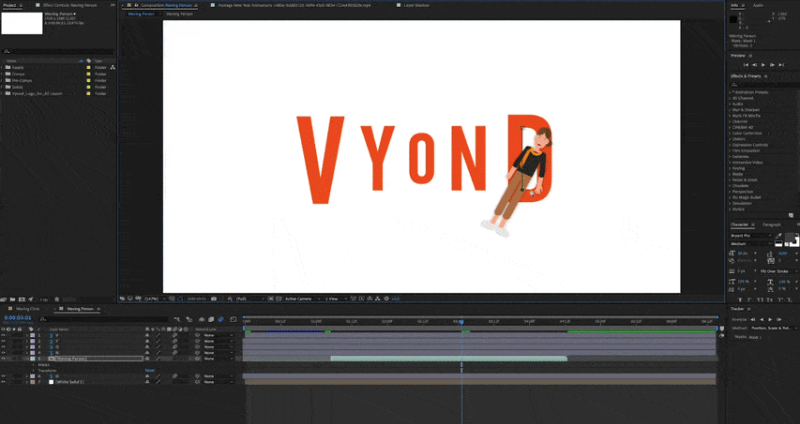The height and width of the screenshot is (424, 800).
Task: Play the composition in Preview panel
Action: (x=763, y=65)
